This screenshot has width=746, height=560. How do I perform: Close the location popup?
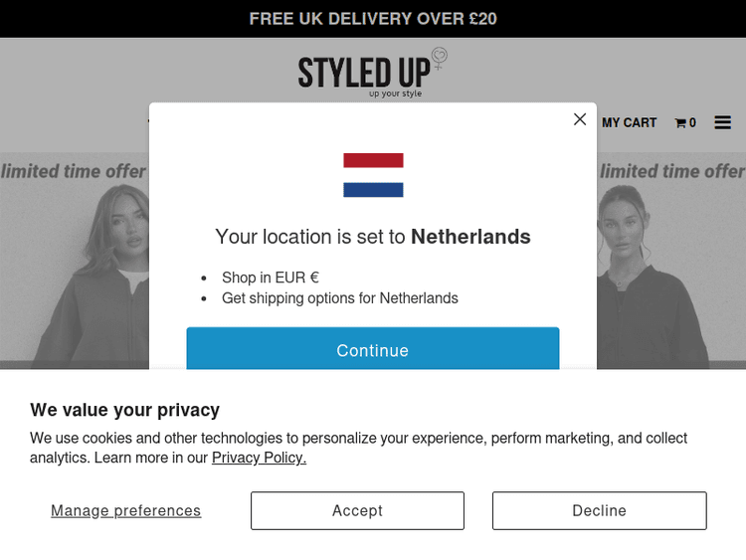click(580, 119)
